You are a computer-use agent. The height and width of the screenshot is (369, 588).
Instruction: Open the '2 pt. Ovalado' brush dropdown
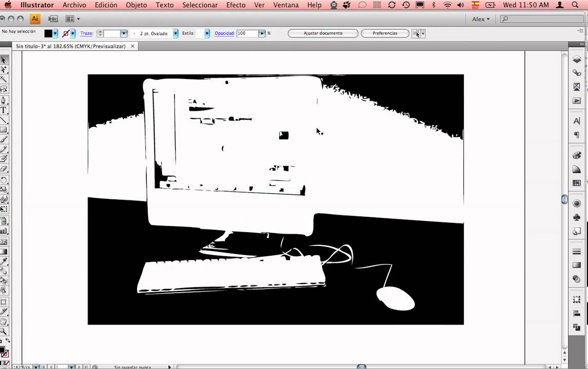coord(175,33)
